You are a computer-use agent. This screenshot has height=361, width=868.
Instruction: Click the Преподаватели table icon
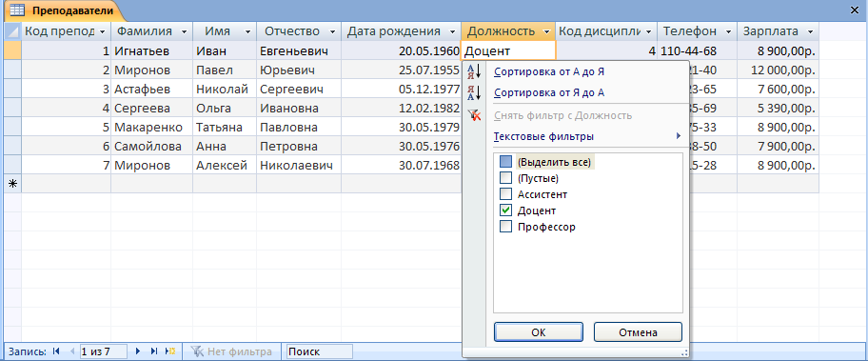[18, 10]
